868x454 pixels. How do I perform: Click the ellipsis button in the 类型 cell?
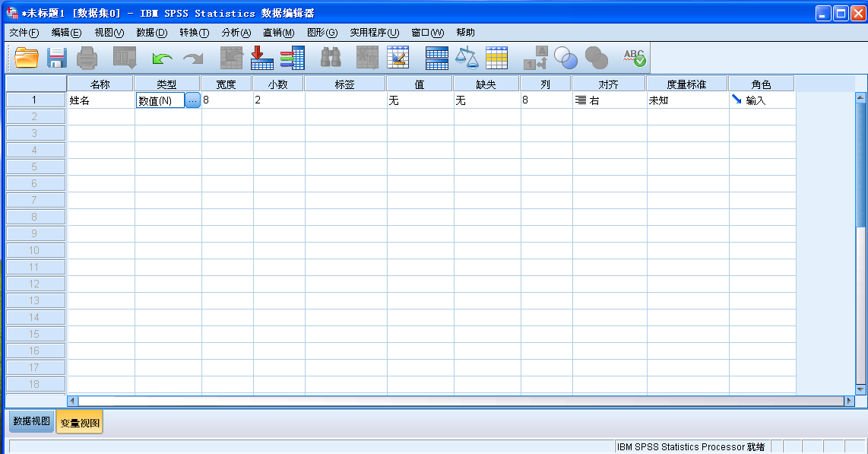click(192, 101)
